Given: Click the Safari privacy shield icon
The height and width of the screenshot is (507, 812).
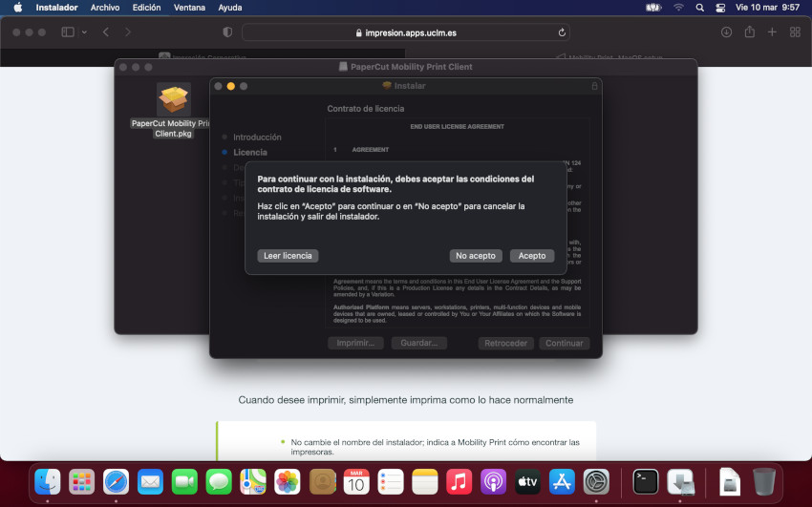Looking at the screenshot, I should [227, 32].
